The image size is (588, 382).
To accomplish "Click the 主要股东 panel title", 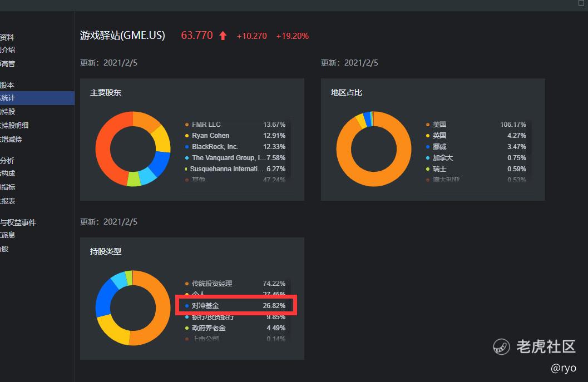I will click(x=106, y=93).
